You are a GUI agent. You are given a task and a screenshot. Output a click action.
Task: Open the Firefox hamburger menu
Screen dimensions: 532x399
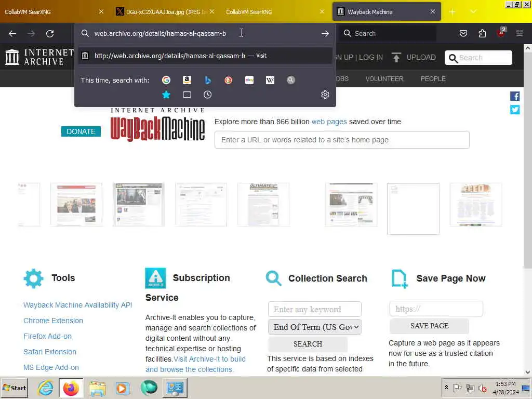(x=520, y=33)
